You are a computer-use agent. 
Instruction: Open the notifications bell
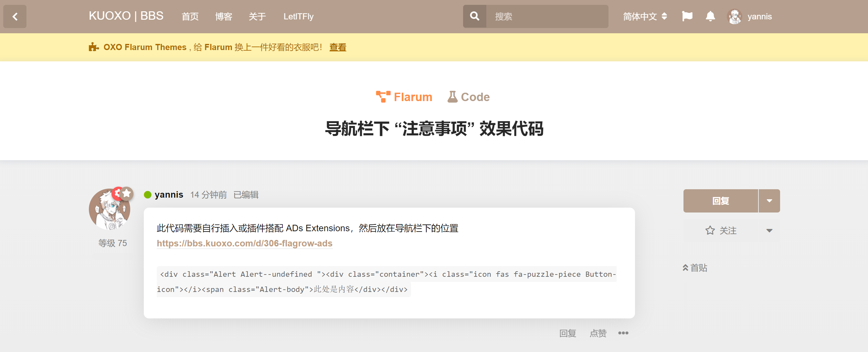coord(710,16)
